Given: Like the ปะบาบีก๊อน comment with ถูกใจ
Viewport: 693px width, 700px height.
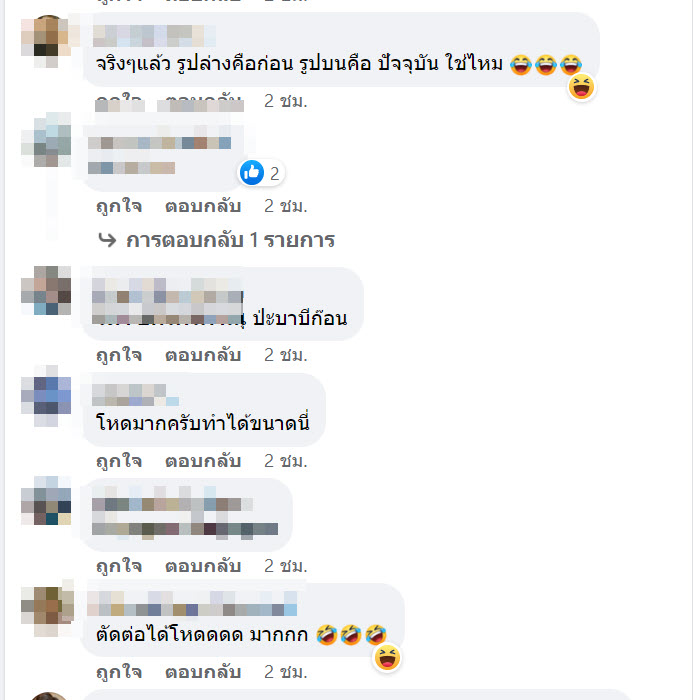Looking at the screenshot, I should pyautogui.click(x=119, y=355).
